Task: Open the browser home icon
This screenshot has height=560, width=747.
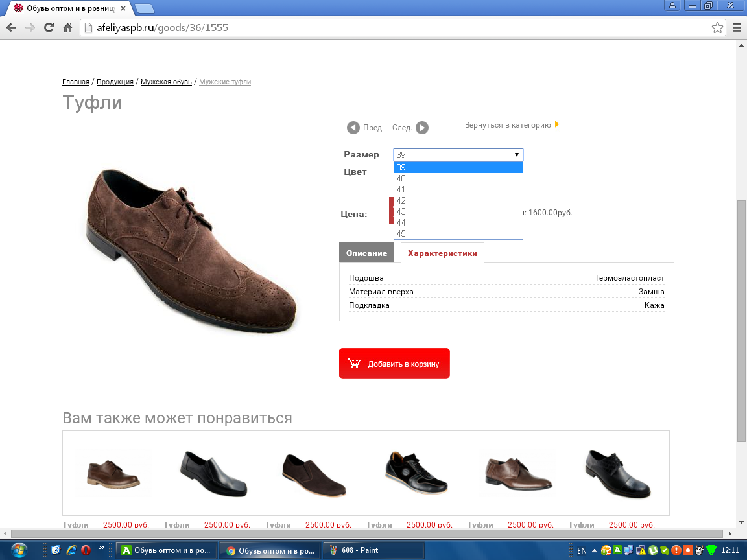Action: pos(67,28)
